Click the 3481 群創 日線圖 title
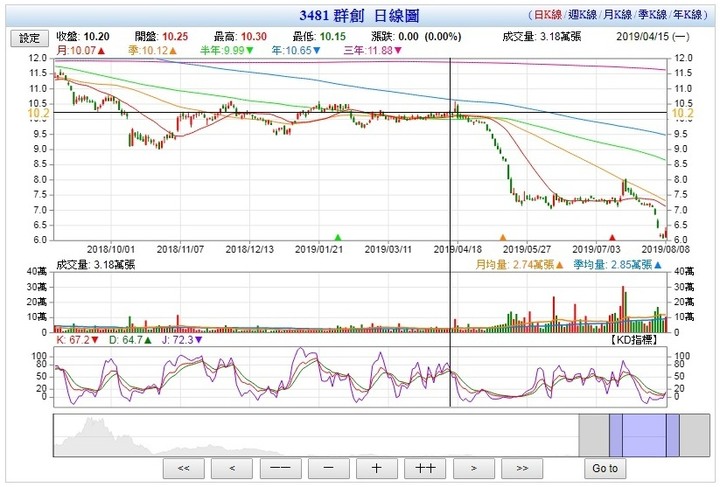The width and height of the screenshot is (720, 487). pos(360,16)
